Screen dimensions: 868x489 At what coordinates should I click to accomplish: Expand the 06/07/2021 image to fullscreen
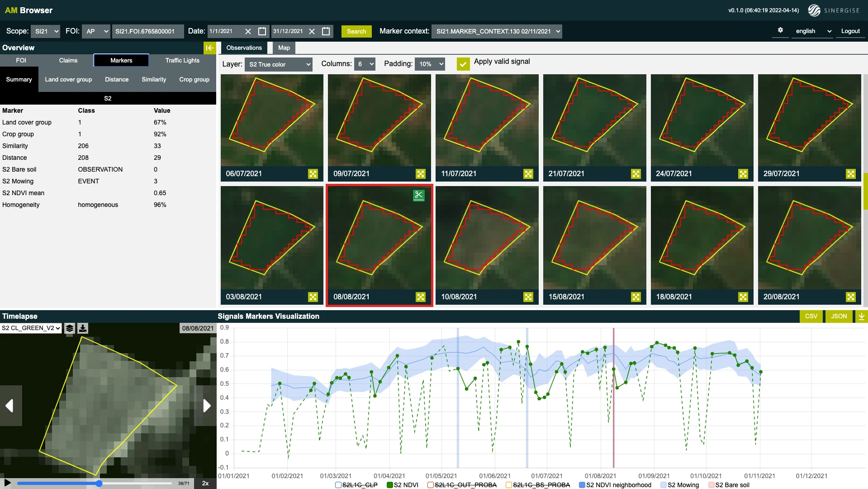313,174
